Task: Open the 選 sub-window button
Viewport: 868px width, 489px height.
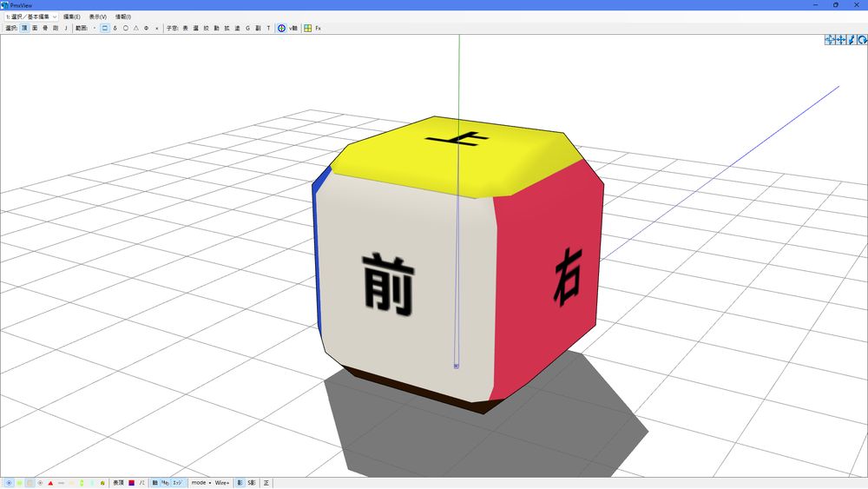Action: tap(196, 28)
